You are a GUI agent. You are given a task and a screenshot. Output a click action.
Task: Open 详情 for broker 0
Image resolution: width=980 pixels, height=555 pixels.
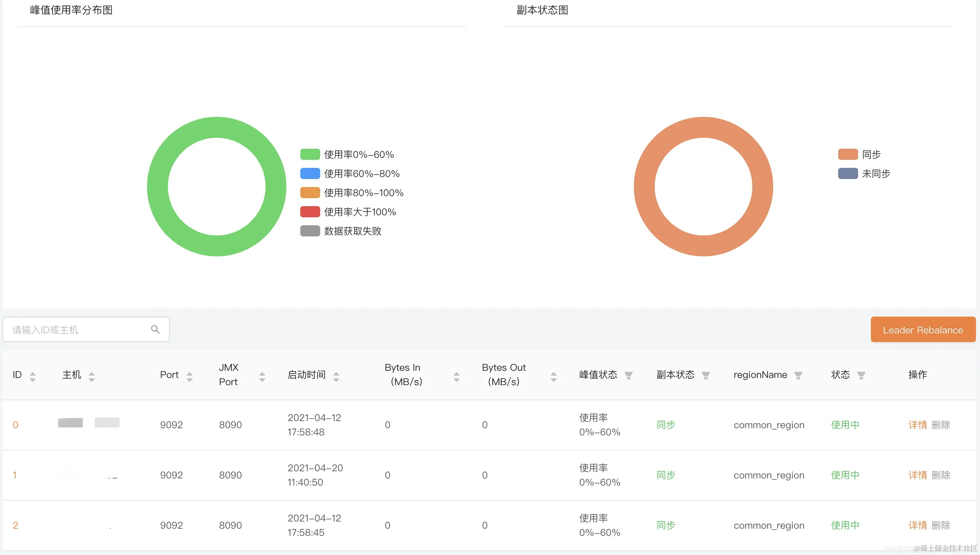(917, 425)
